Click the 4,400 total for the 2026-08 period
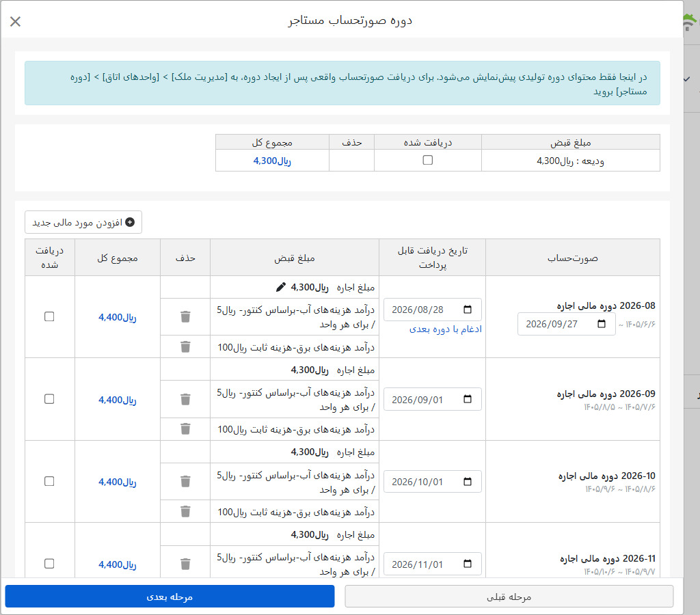The image size is (700, 615). 118,317
